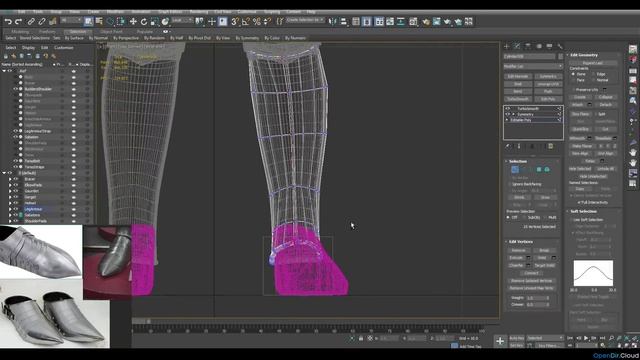
Task: Click the soft selection falloff curve graph
Action: [x=593, y=273]
